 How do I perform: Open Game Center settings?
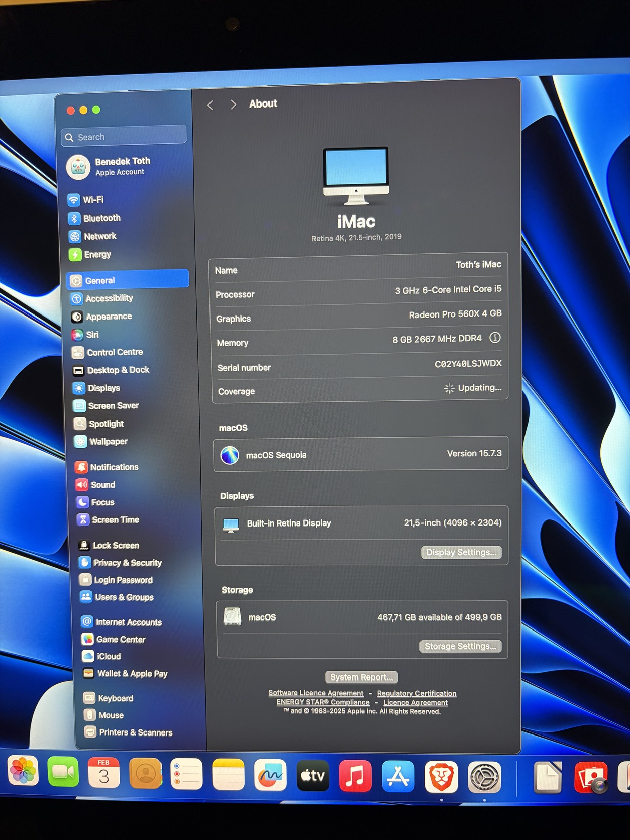(x=114, y=639)
